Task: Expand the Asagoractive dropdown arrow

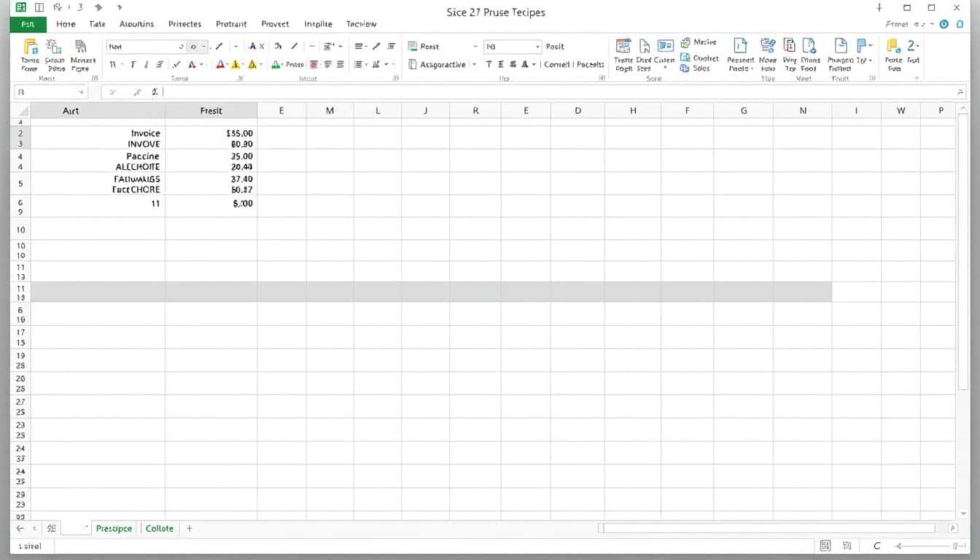Action: (475, 65)
